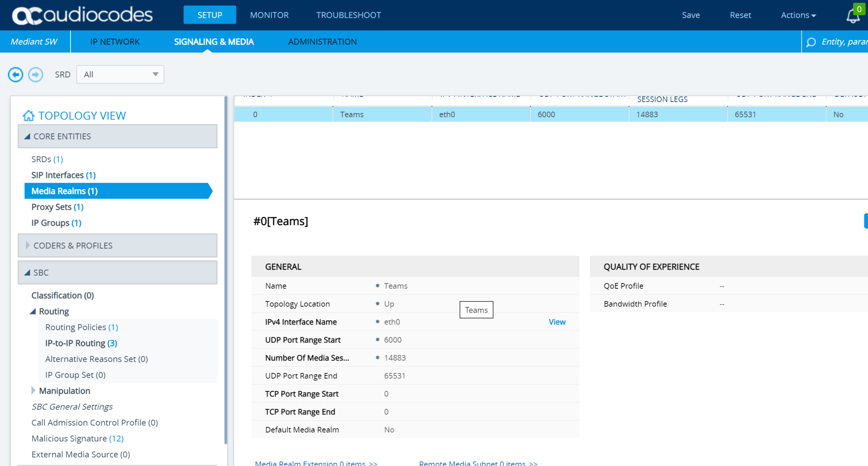Select IP-to-IP Routing in the tree

point(81,343)
